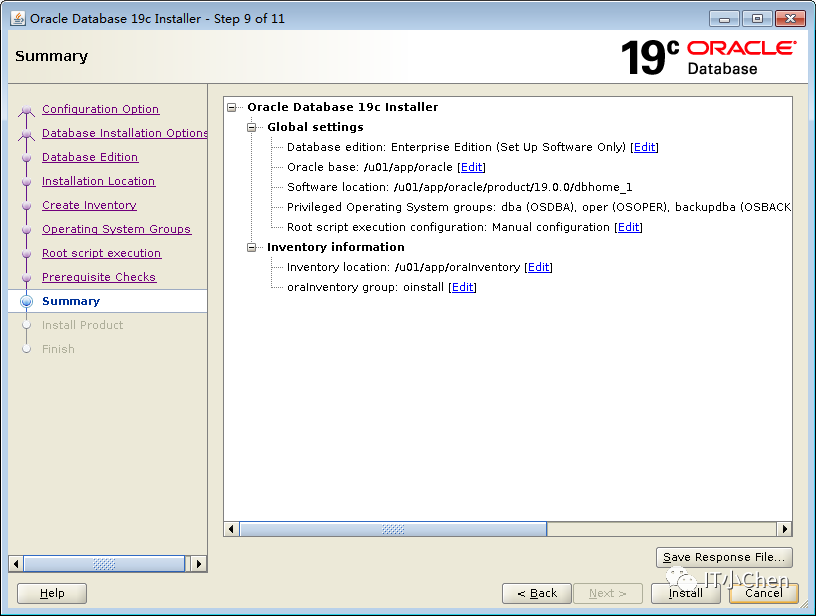Edit the Oracle base path

[471, 167]
